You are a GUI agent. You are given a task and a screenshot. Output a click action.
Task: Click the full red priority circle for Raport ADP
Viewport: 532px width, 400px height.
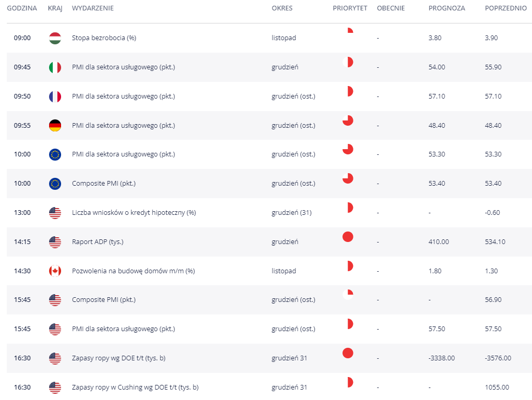click(x=348, y=237)
